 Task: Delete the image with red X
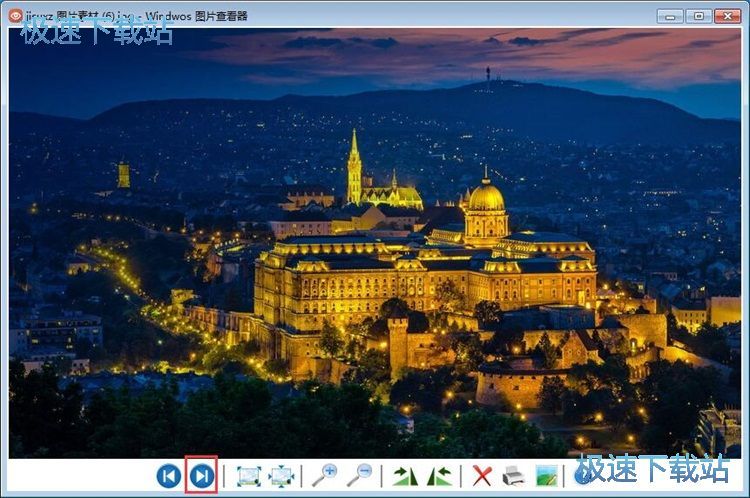482,476
